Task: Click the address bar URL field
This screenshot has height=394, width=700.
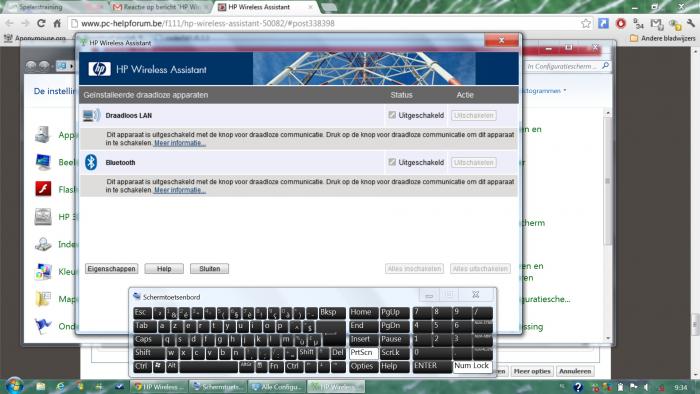Action: 326,23
